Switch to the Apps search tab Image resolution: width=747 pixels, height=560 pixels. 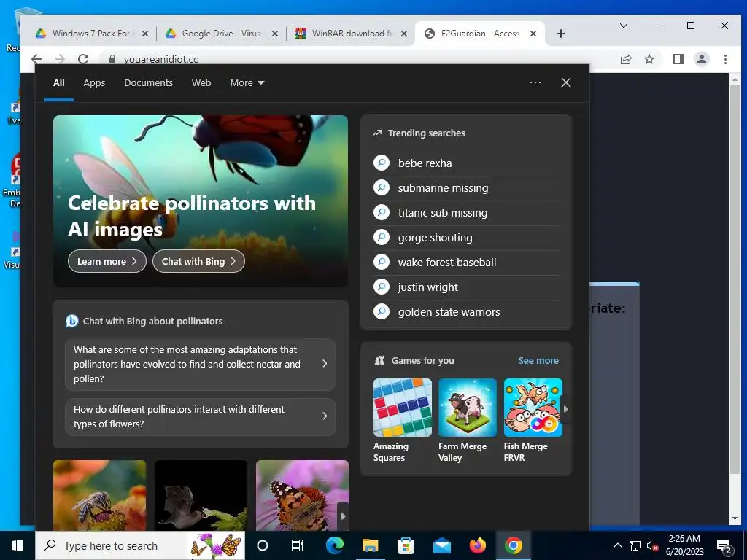click(94, 83)
